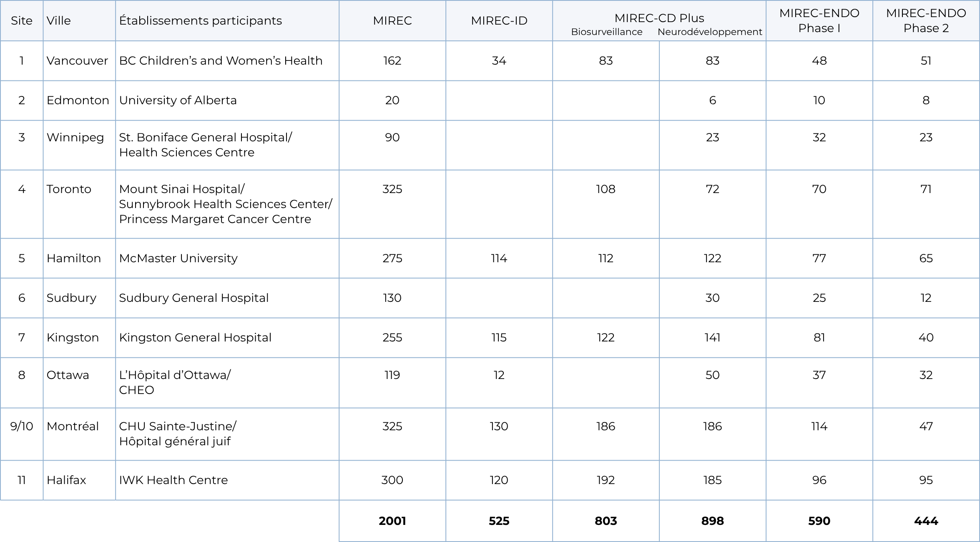Click the "Neurodéveloppement" subheader
This screenshot has width=980, height=542.
point(710,32)
